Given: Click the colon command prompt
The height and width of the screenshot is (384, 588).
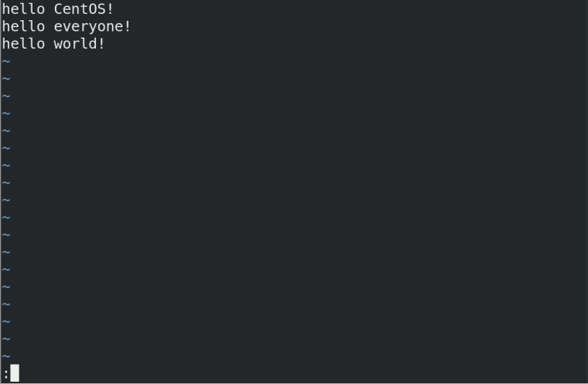Looking at the screenshot, I should coord(6,374).
